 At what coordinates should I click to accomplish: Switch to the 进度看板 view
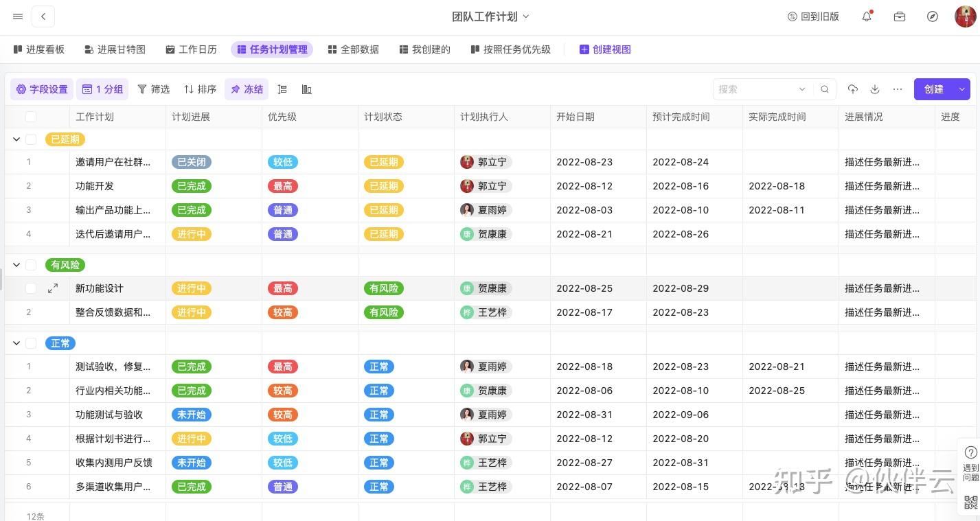(39, 49)
